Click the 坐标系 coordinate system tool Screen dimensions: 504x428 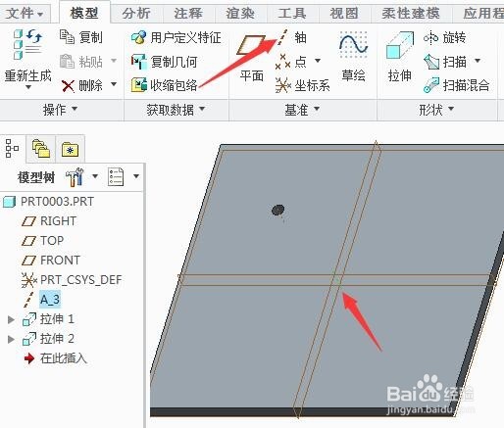tap(302, 85)
